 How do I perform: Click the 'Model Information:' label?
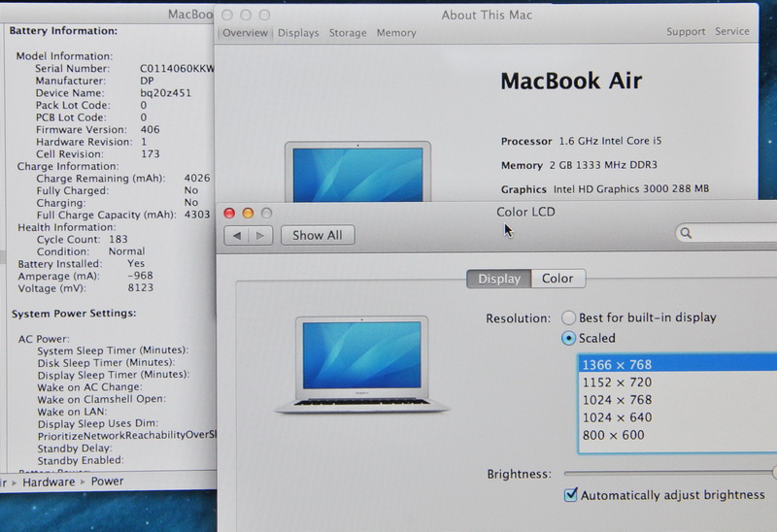(x=64, y=56)
